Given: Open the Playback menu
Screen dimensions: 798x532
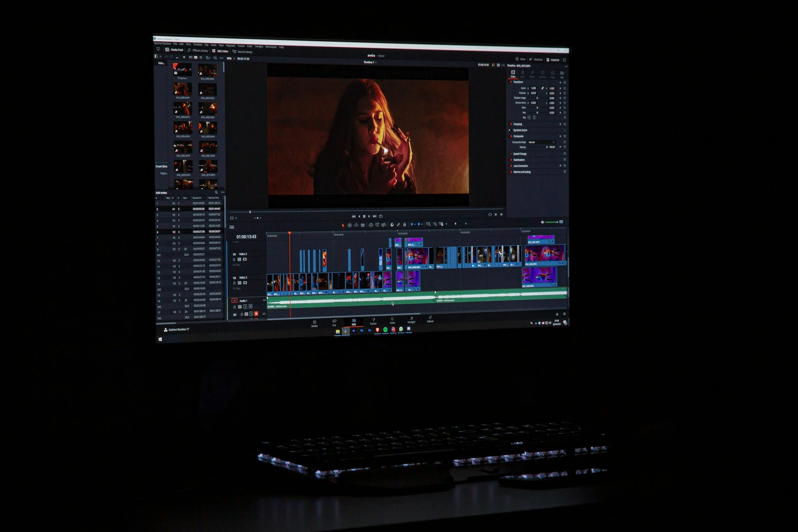Looking at the screenshot, I should (x=230, y=45).
